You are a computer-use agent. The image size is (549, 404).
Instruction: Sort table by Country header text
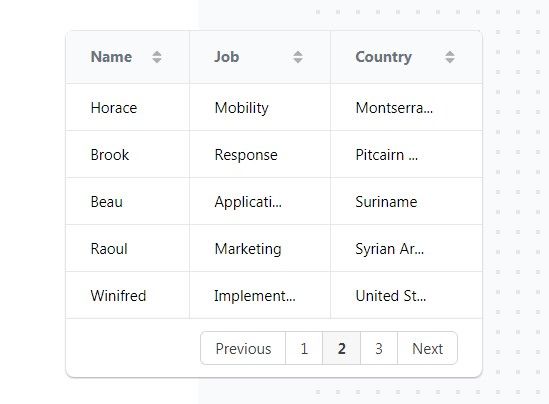[x=383, y=57]
